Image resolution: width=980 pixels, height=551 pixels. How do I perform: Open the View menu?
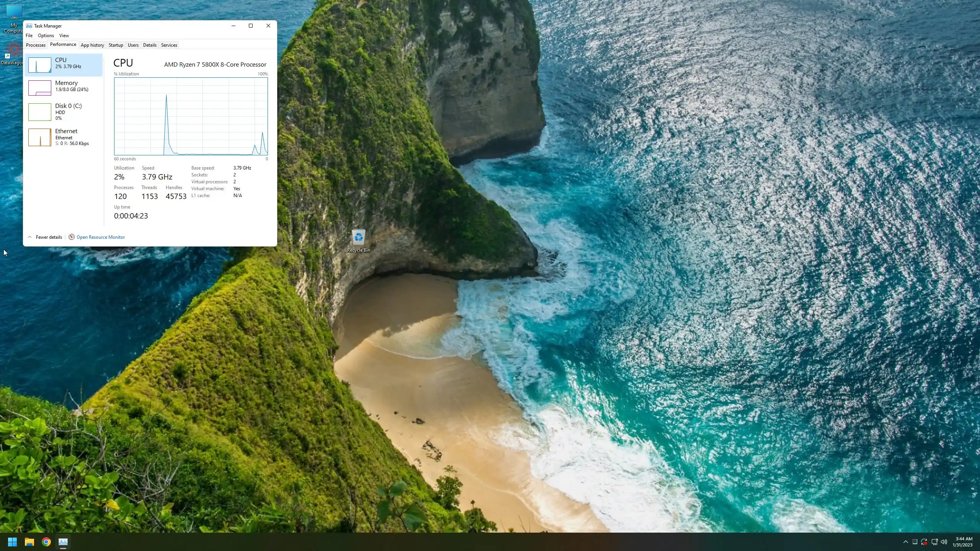(64, 35)
